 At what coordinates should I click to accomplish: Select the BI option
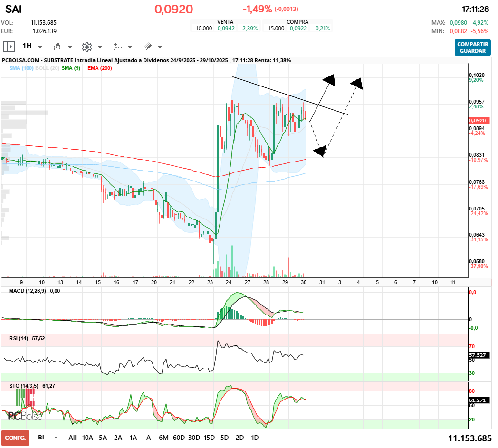(x=41, y=437)
